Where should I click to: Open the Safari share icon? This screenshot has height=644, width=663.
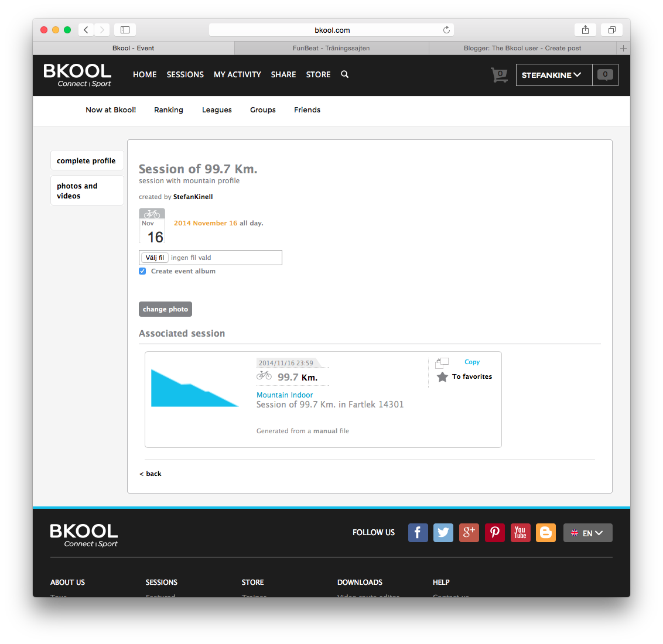coord(585,30)
